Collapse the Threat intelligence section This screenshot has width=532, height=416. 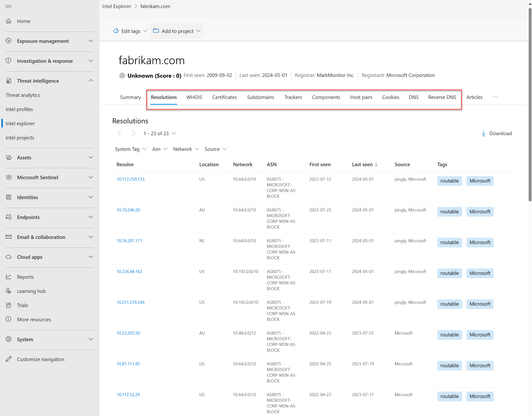coord(91,81)
